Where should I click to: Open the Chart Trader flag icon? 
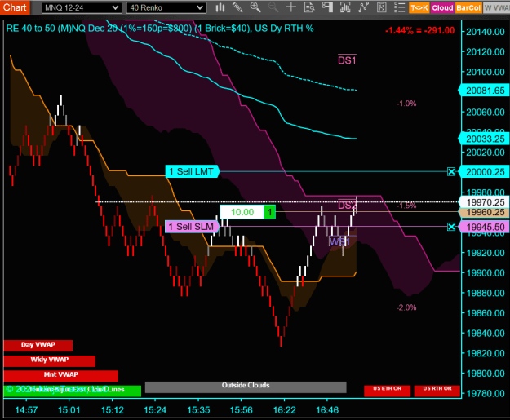(x=327, y=7)
